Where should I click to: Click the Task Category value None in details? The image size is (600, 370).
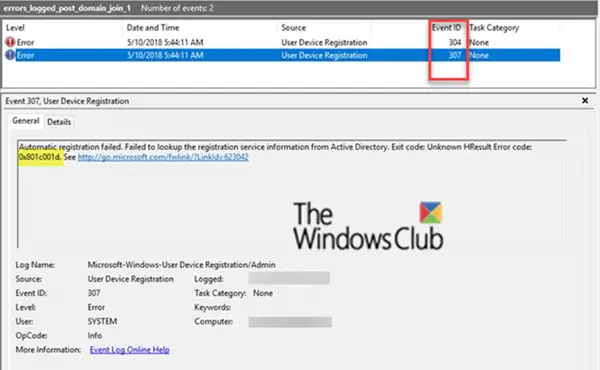[263, 293]
